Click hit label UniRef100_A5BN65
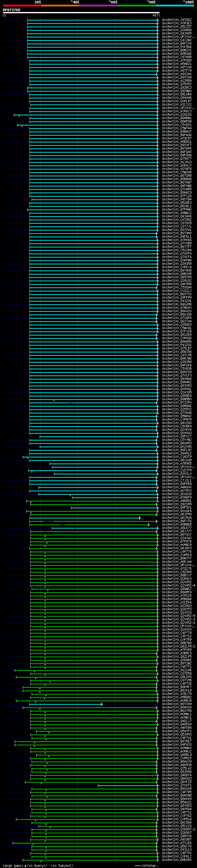This screenshot has height=868, width=197. (176, 524)
